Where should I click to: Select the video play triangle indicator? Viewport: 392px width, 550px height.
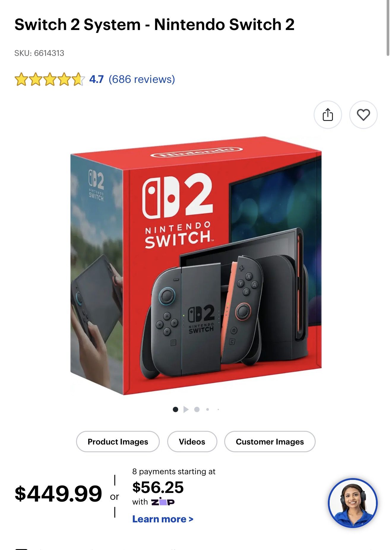point(186,409)
